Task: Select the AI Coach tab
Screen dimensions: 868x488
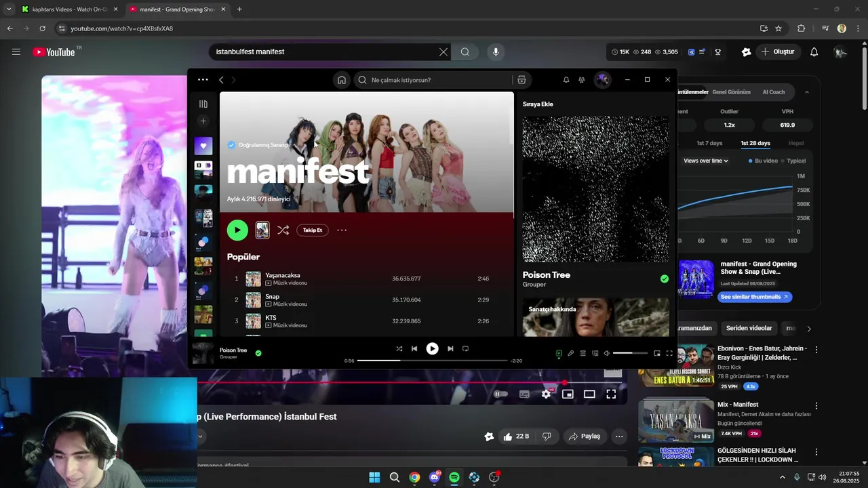Action: pos(774,92)
